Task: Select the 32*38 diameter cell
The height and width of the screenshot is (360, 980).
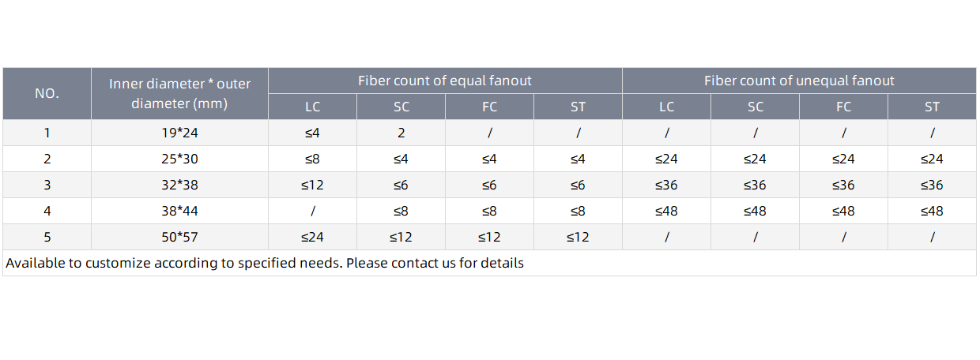Action: click(x=180, y=185)
